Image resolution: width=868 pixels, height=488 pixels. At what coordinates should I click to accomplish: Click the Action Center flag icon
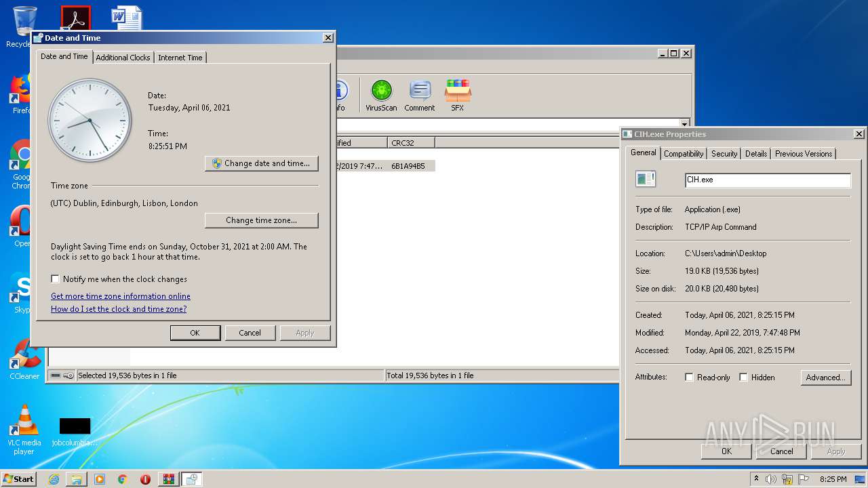point(802,479)
